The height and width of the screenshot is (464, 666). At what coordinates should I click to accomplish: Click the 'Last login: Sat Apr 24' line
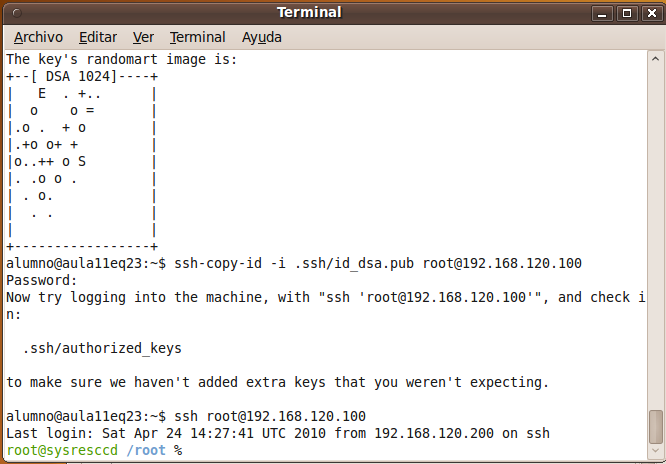[278, 433]
